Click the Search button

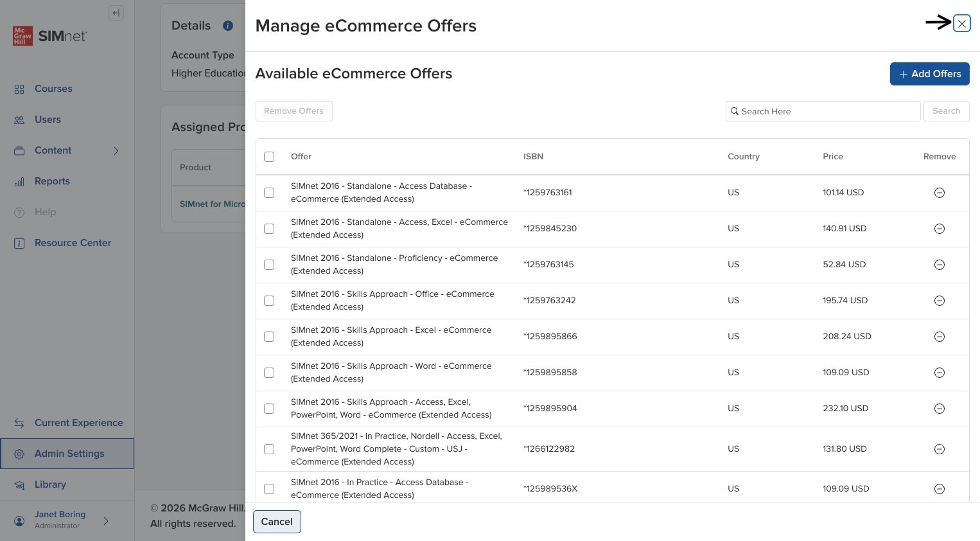click(x=946, y=111)
